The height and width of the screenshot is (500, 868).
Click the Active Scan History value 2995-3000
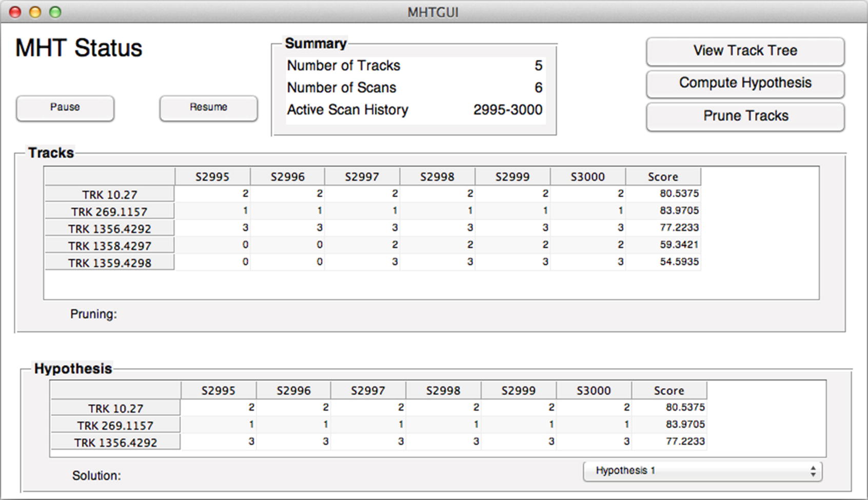pyautogui.click(x=507, y=110)
